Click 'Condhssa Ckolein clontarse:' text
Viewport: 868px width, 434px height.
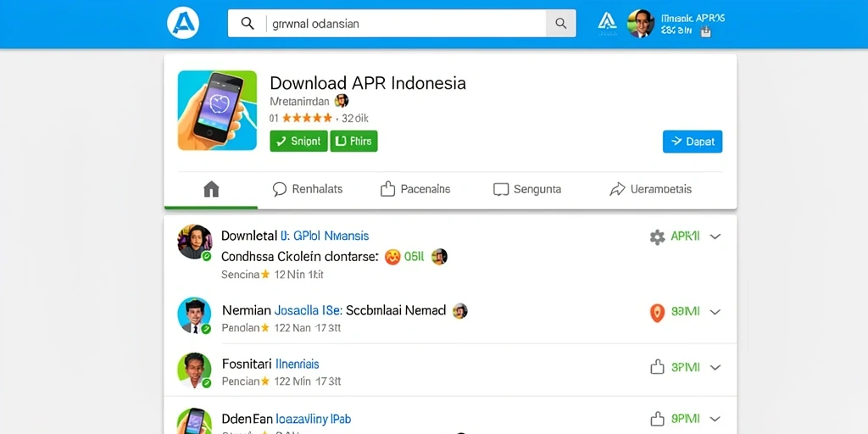(x=299, y=257)
